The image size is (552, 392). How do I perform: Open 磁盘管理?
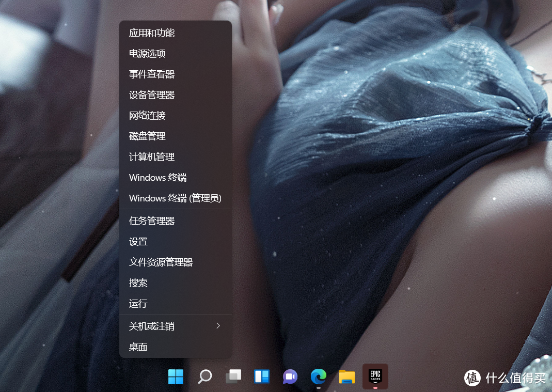click(x=147, y=136)
